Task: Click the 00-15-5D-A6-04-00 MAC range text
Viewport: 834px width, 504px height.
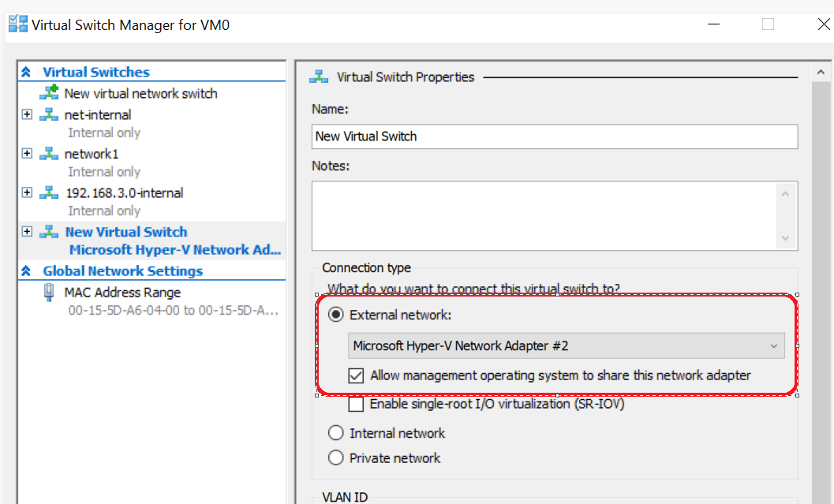Action: [174, 311]
